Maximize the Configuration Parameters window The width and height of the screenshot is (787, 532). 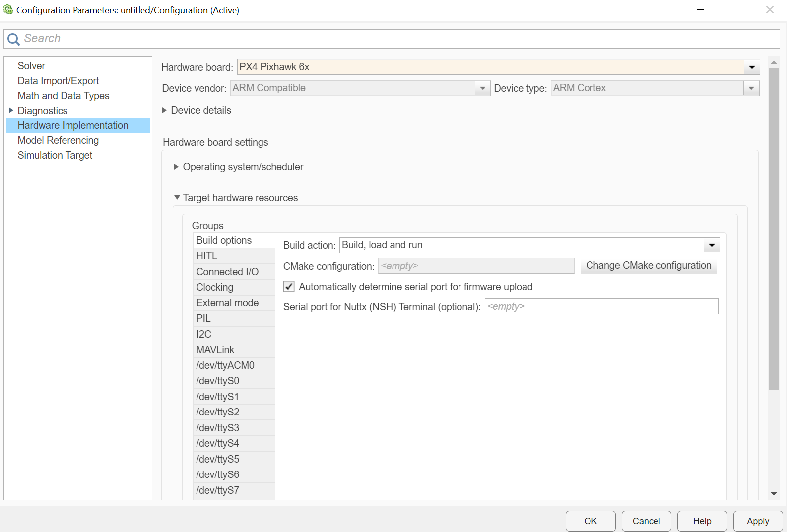[735, 10]
